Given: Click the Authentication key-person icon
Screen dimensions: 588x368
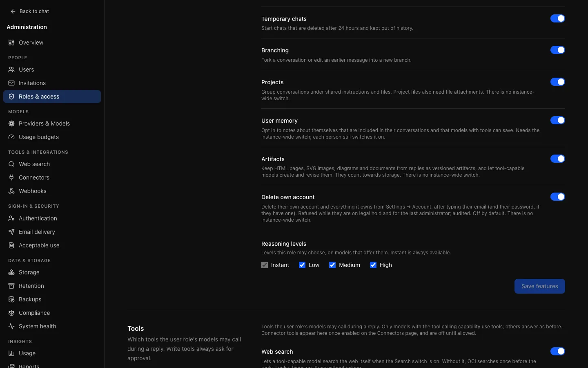Looking at the screenshot, I should [11, 218].
